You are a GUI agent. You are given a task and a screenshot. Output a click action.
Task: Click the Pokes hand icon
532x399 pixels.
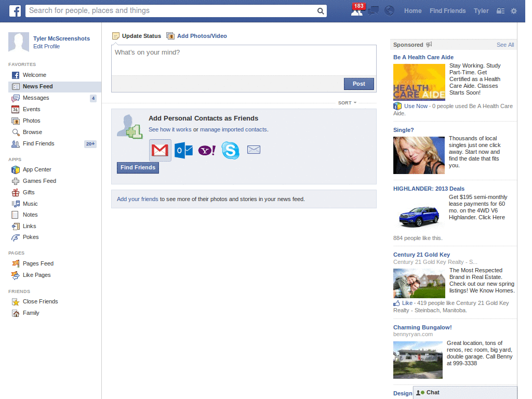click(15, 237)
